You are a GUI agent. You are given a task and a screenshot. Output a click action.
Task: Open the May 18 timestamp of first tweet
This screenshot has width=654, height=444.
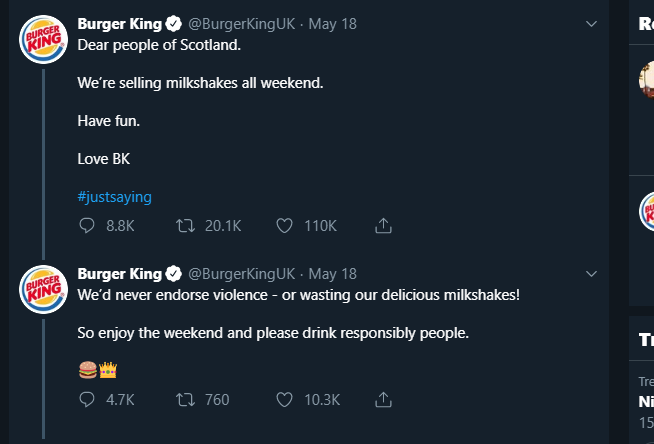tap(333, 24)
